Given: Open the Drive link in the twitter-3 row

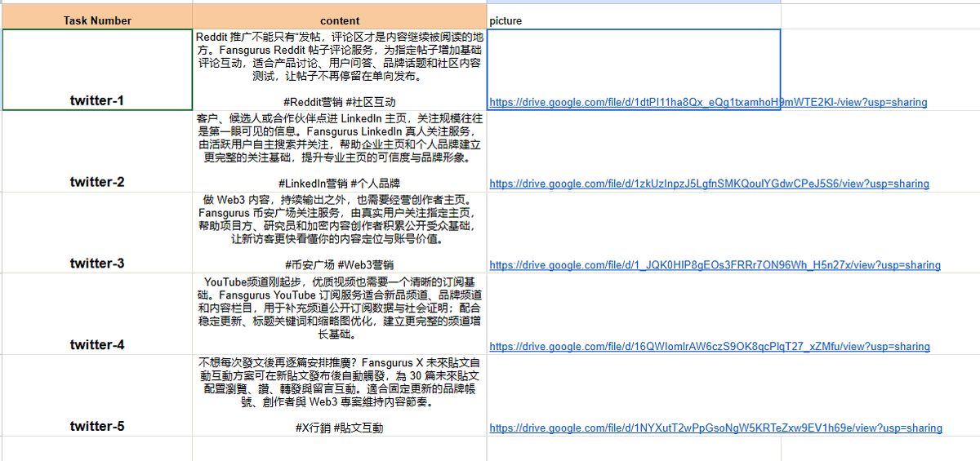Looking at the screenshot, I should pos(715,265).
